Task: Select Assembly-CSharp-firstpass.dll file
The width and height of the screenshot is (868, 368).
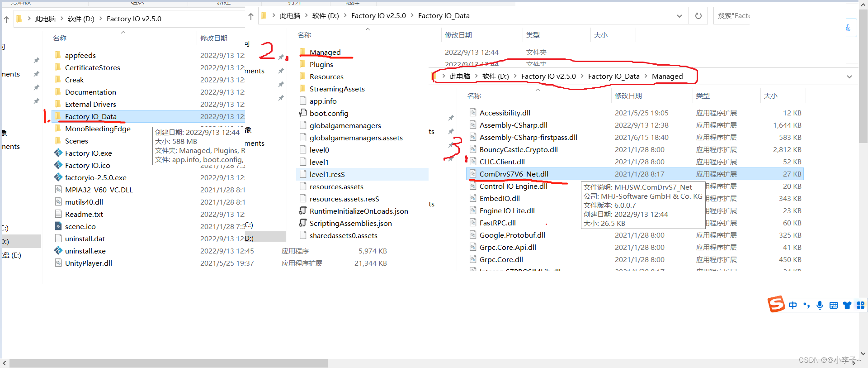Action: (x=528, y=137)
